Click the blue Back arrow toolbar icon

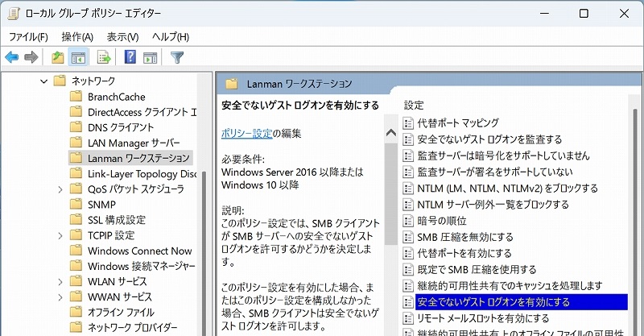coord(12,57)
